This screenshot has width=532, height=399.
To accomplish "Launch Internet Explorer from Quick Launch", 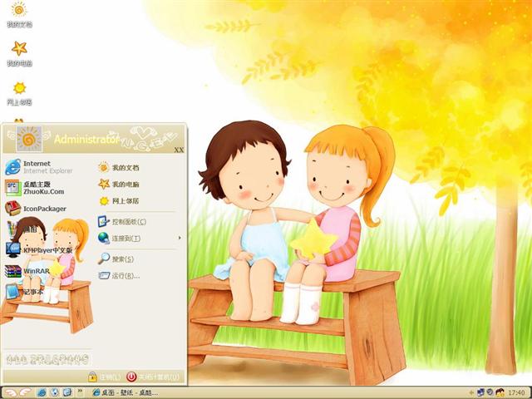I will [x=42, y=392].
